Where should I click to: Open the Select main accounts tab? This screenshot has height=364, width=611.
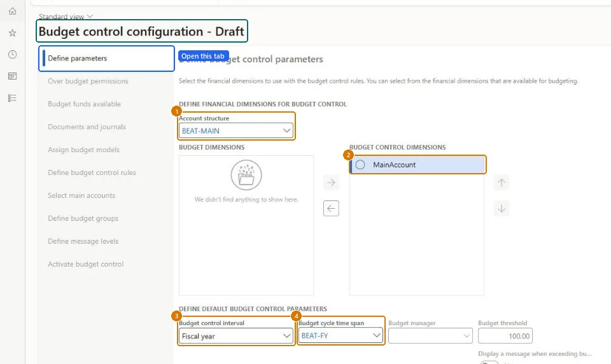coord(81,195)
